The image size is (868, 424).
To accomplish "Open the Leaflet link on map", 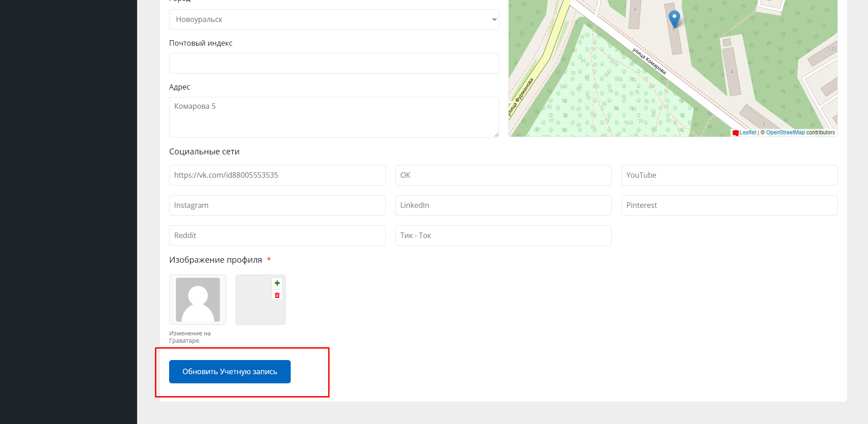I will tap(747, 132).
